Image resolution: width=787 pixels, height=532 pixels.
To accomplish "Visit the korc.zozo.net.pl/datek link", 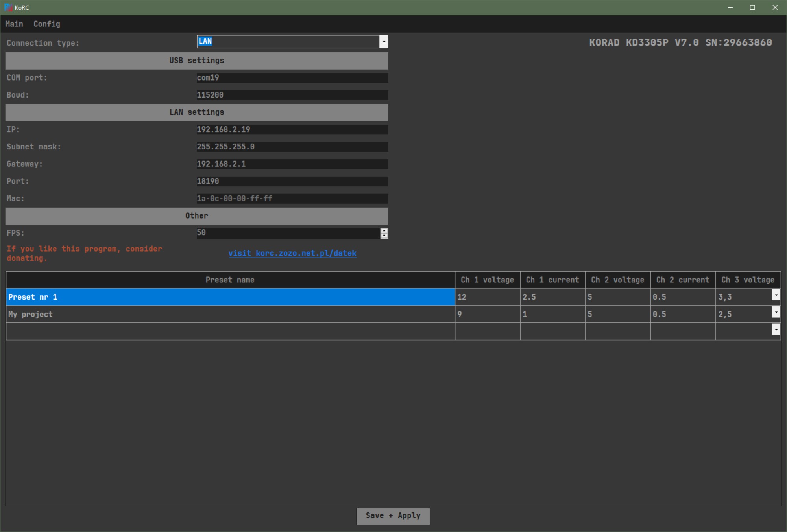I will tap(292, 253).
